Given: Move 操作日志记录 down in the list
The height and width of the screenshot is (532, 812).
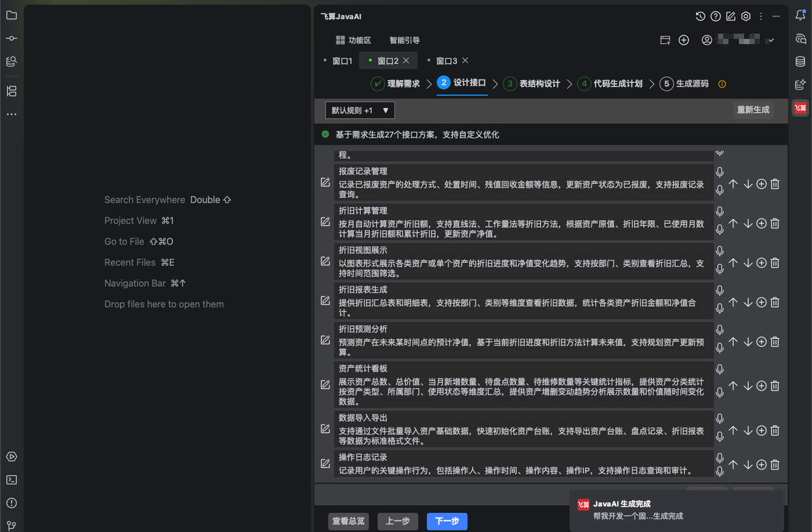Looking at the screenshot, I should [748, 465].
